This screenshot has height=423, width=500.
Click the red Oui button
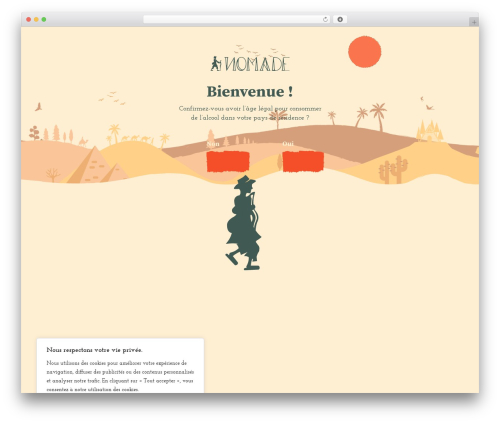click(303, 162)
